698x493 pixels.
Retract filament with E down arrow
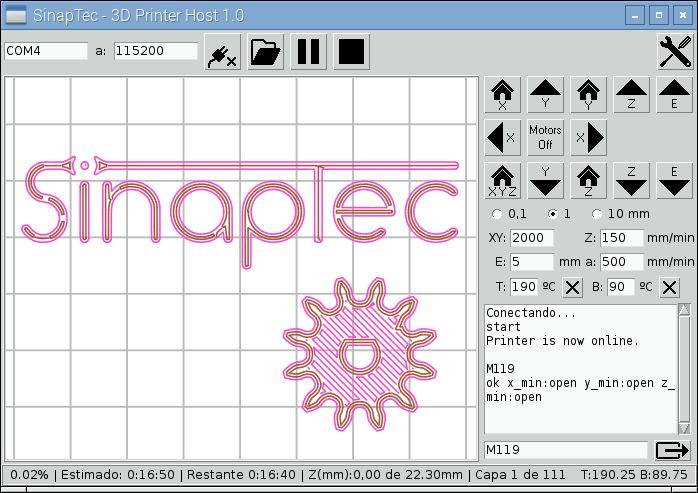pos(674,180)
